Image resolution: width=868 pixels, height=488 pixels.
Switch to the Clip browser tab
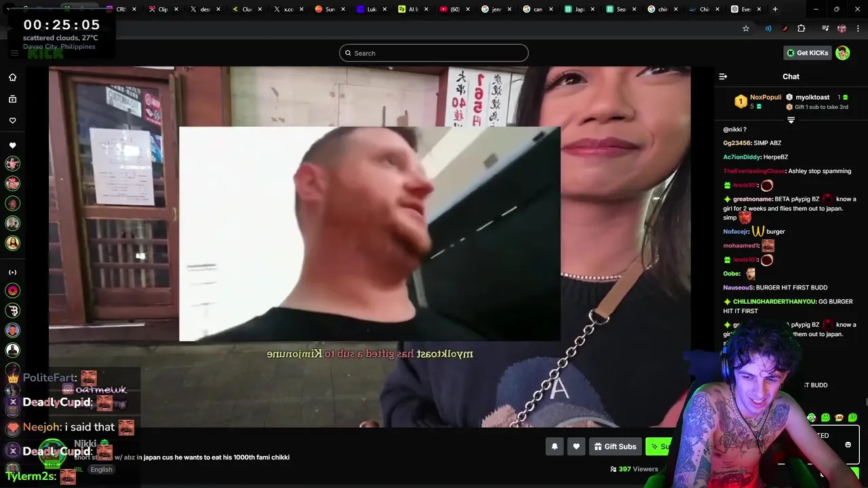click(x=163, y=9)
